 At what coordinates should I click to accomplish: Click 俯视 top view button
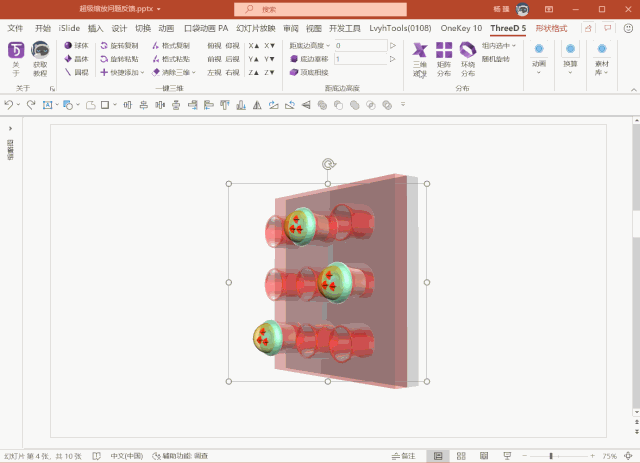click(214, 45)
